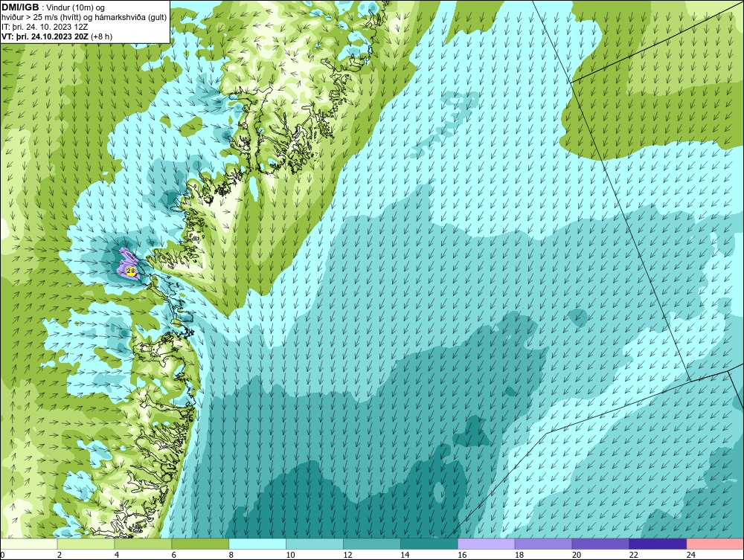Image resolution: width=744 pixels, height=560 pixels.
Task: Select the 14–16 m/s dark teal swatch
Action: click(x=429, y=544)
